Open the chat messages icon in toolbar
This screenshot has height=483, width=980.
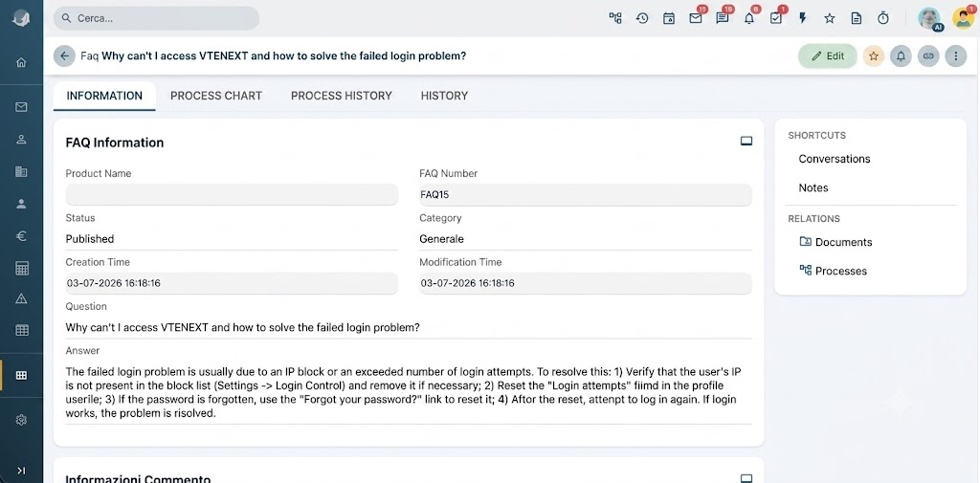[x=723, y=18]
